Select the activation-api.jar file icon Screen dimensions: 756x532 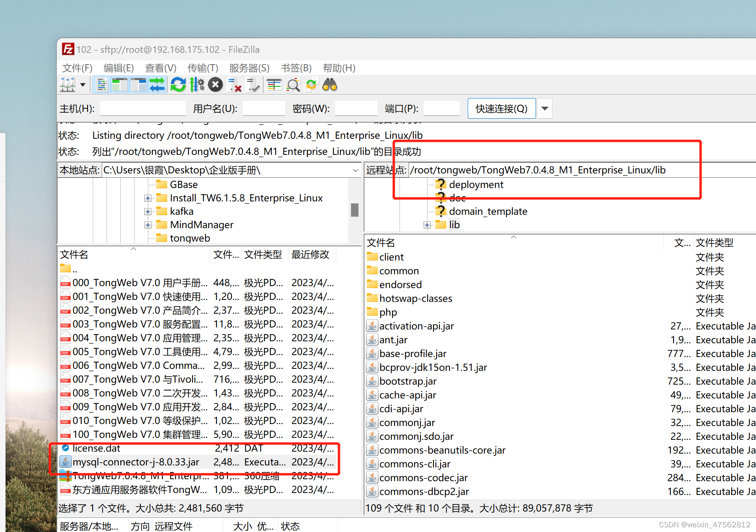[372, 326]
